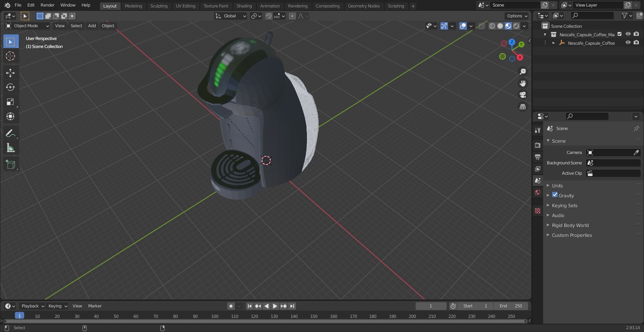Open the Keying popover

click(x=58, y=306)
